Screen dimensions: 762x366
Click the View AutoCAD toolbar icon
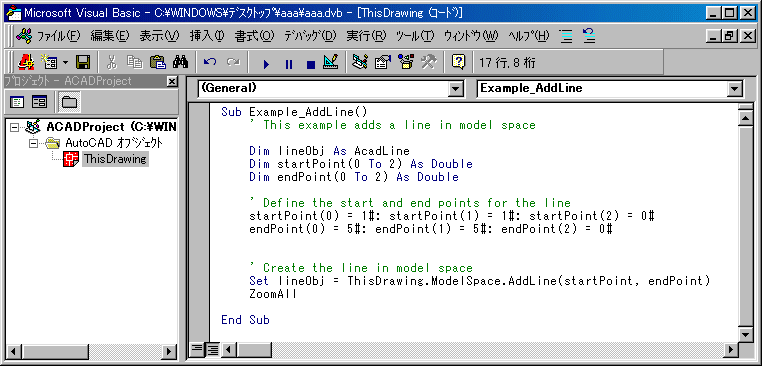(25, 62)
